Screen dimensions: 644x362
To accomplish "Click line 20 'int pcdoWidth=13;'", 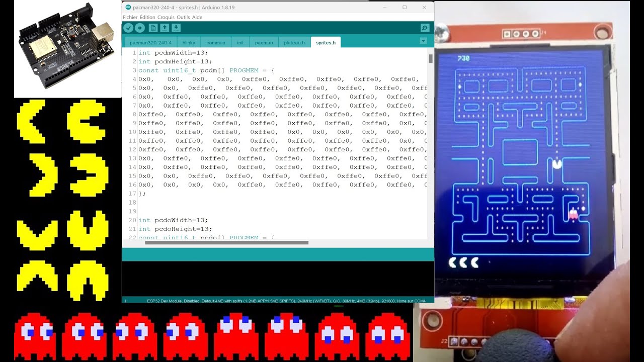I will (173, 220).
